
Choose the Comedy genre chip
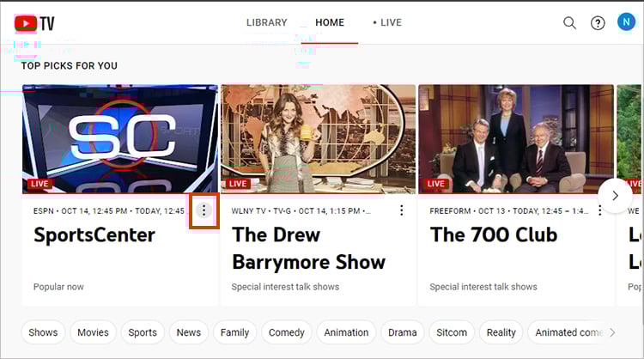286,332
